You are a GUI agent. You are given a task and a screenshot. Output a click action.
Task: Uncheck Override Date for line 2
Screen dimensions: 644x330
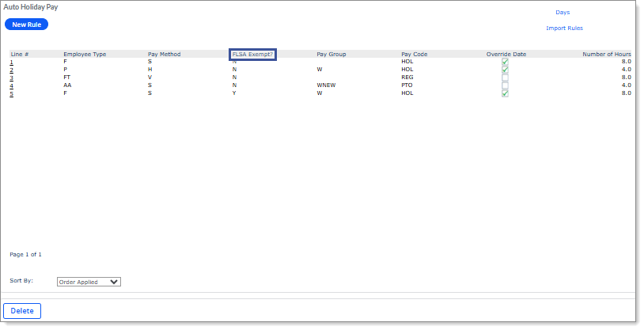pyautogui.click(x=505, y=70)
